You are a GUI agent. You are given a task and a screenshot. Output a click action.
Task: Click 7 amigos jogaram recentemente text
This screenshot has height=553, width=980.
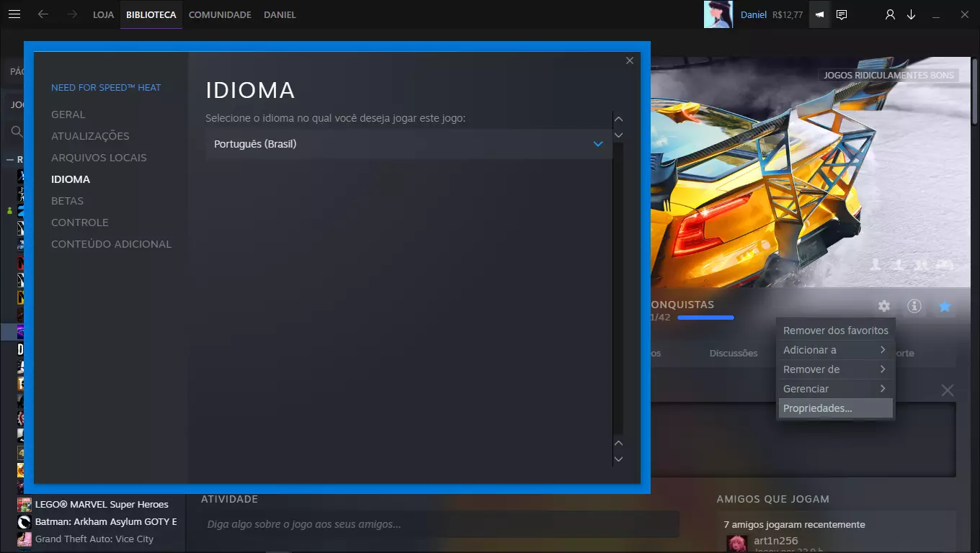pos(795,524)
